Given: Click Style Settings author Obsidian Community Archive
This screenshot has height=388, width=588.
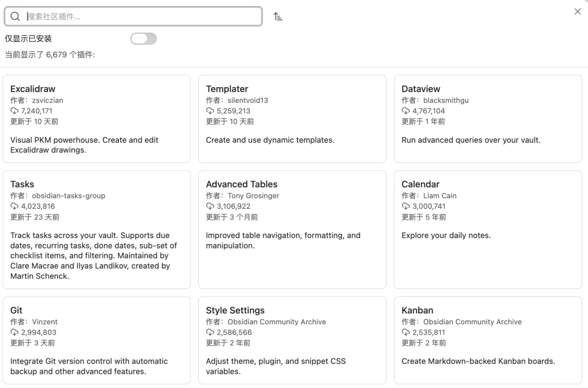Looking at the screenshot, I should (x=277, y=322).
